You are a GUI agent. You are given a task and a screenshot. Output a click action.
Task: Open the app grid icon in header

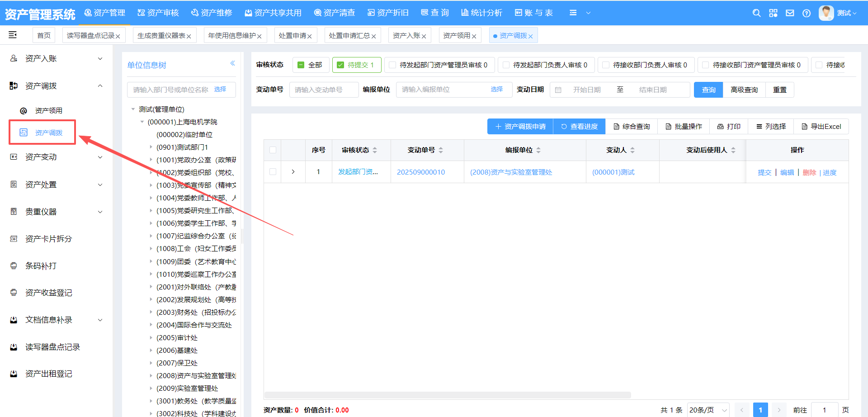(x=773, y=13)
